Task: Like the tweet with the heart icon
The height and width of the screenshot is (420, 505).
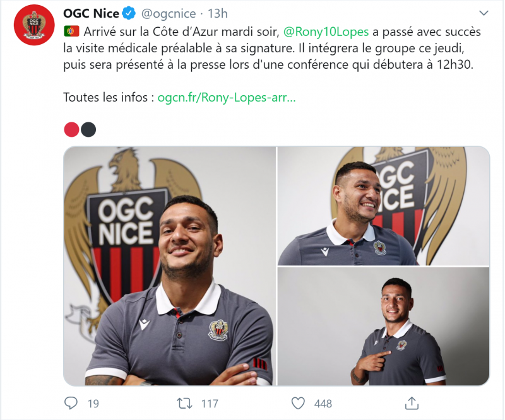Action: pyautogui.click(x=298, y=403)
